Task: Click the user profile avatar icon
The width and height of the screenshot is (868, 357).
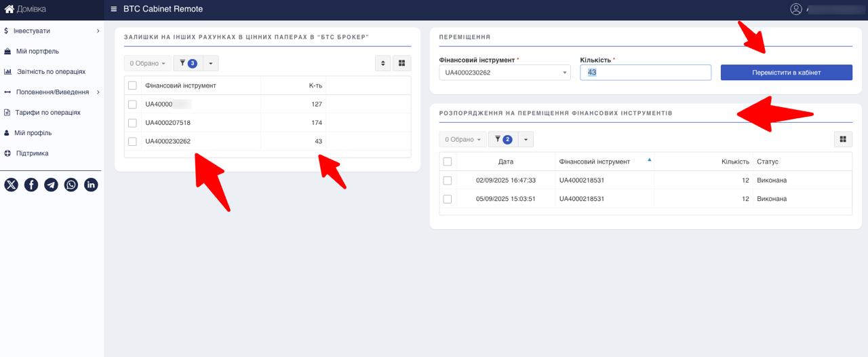Action: 796,10
